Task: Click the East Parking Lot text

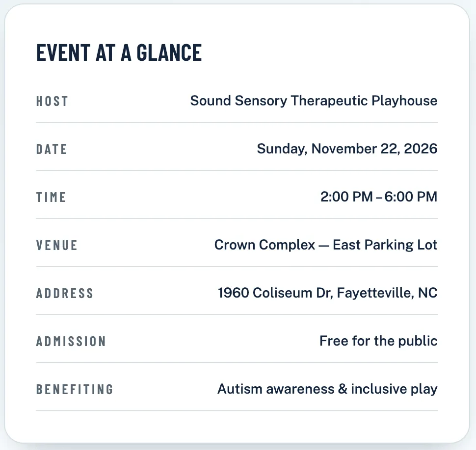Action: point(385,245)
